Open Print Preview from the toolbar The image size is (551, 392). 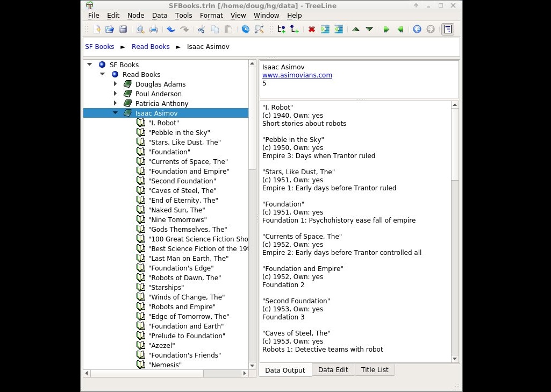click(x=140, y=29)
